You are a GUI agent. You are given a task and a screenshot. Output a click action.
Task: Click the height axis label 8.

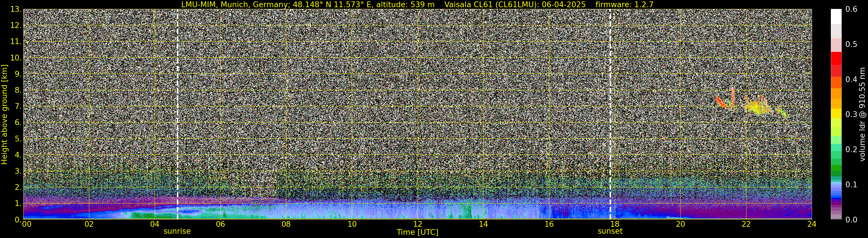point(18,90)
